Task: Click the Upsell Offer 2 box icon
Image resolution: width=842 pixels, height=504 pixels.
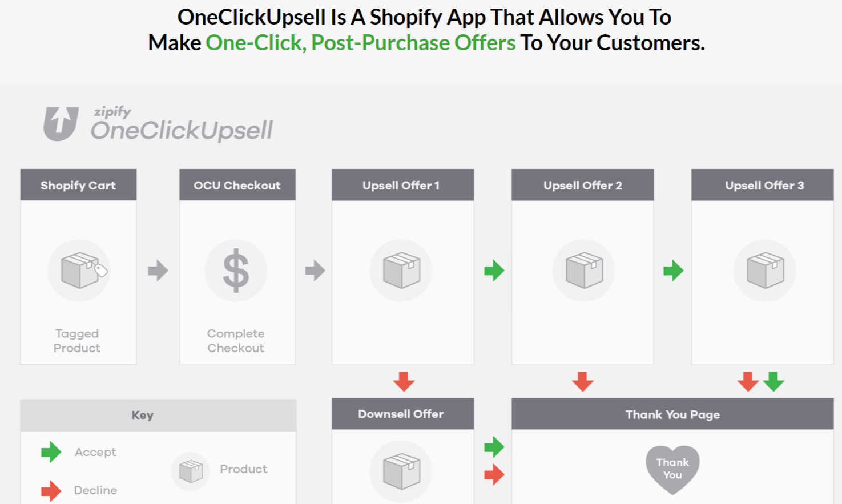Action: pos(583,270)
